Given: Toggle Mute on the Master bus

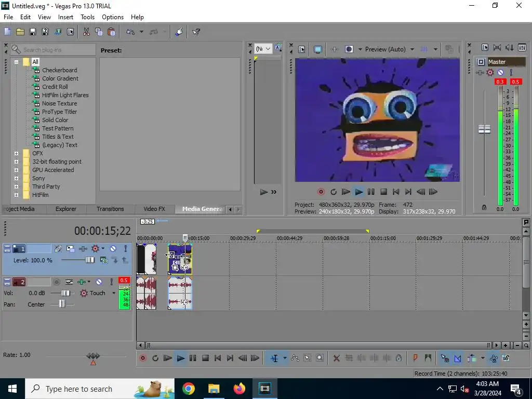Looking at the screenshot, I should [500, 73].
